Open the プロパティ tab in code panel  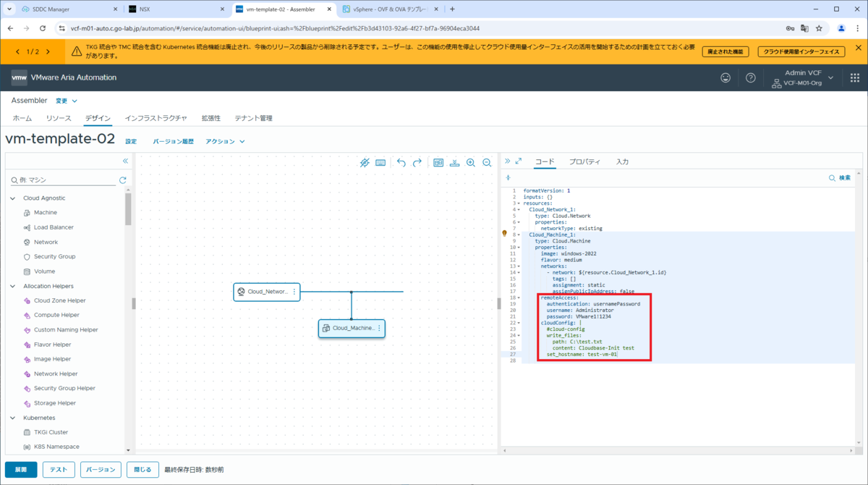pos(584,161)
